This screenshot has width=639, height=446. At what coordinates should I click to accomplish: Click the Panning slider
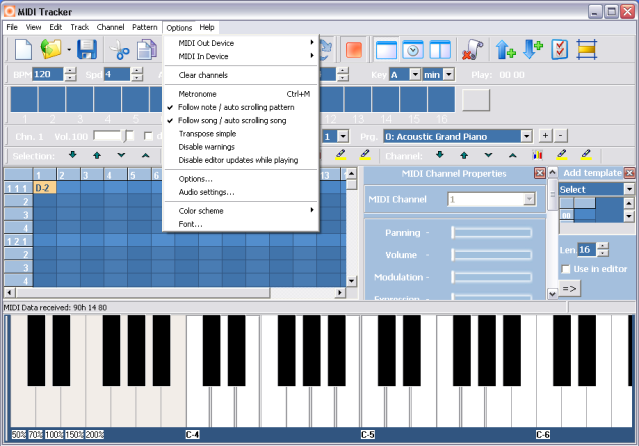[491, 232]
